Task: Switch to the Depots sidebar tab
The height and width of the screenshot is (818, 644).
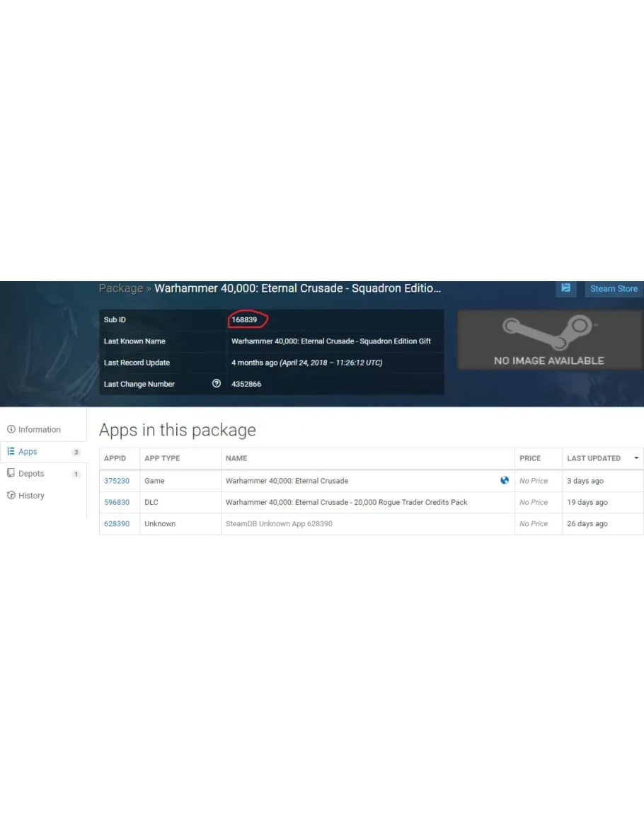Action: (x=31, y=473)
